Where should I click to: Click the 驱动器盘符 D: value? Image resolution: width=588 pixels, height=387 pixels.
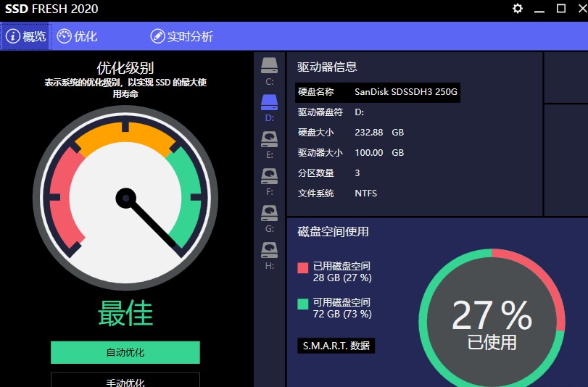359,112
